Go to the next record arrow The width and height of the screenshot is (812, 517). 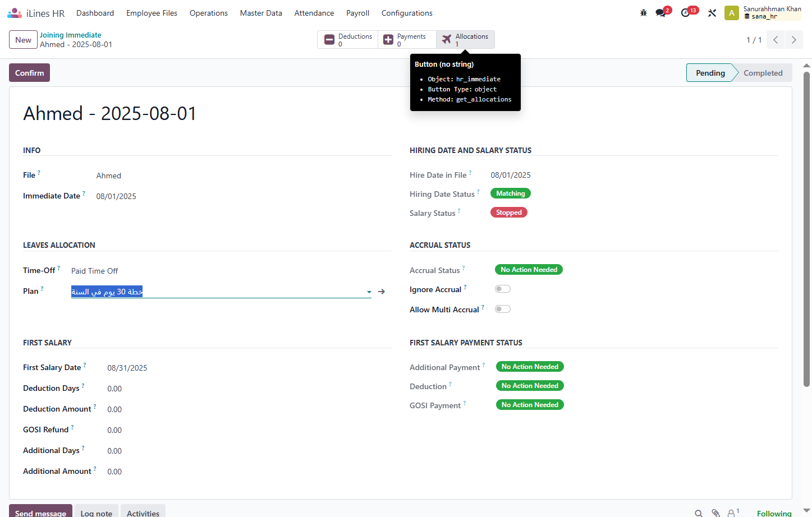tap(793, 40)
